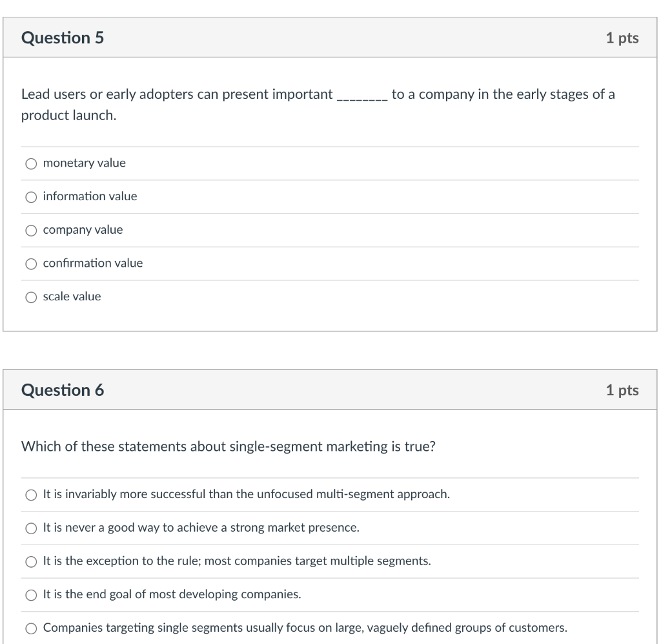
Task: Select 'It is the exception to the rule' option
Action: pyautogui.click(x=31, y=561)
